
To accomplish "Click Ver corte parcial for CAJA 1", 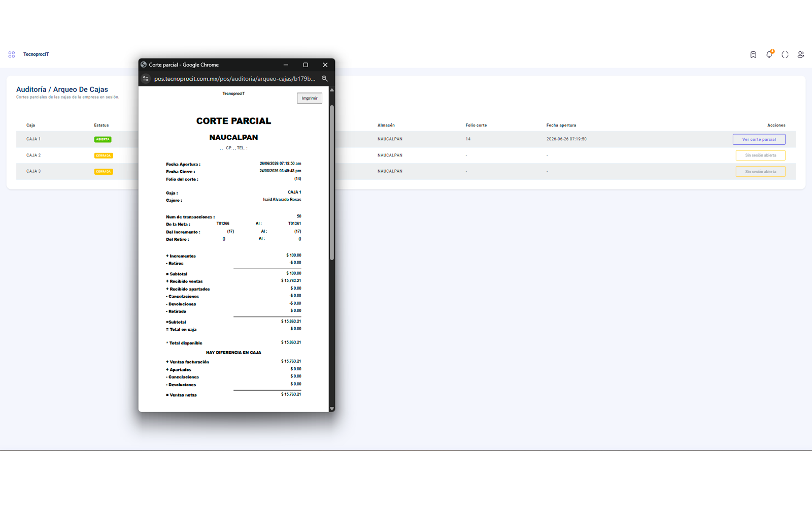I will click(x=759, y=139).
